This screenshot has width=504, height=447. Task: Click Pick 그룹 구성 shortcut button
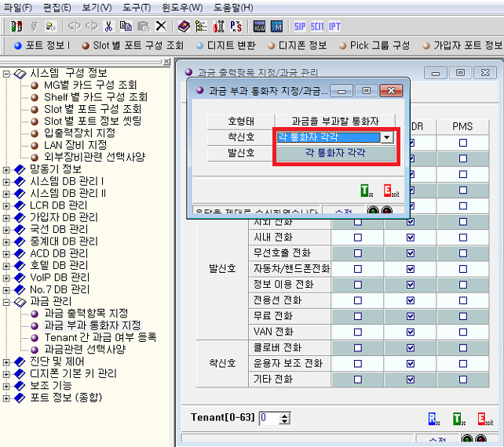tap(374, 45)
